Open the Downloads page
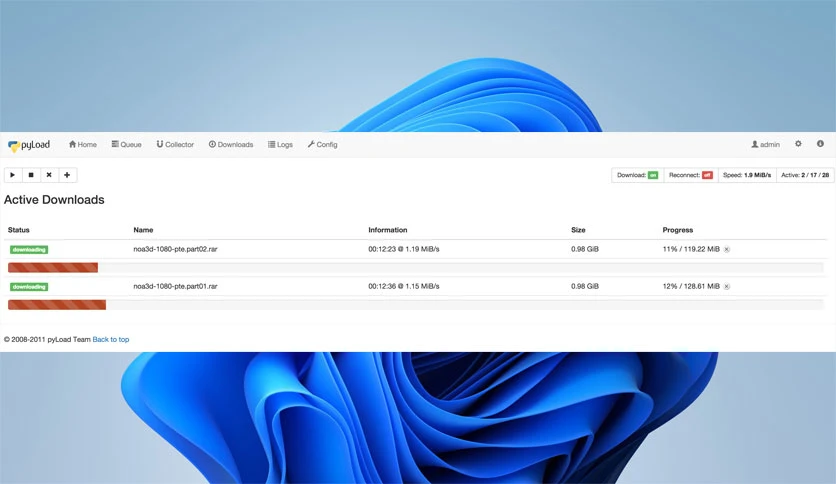Viewport: 836px width, 484px height. tap(231, 144)
